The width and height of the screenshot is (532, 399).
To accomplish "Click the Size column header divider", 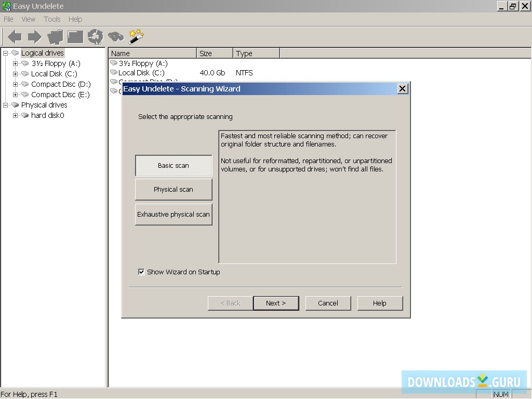I will [x=233, y=53].
